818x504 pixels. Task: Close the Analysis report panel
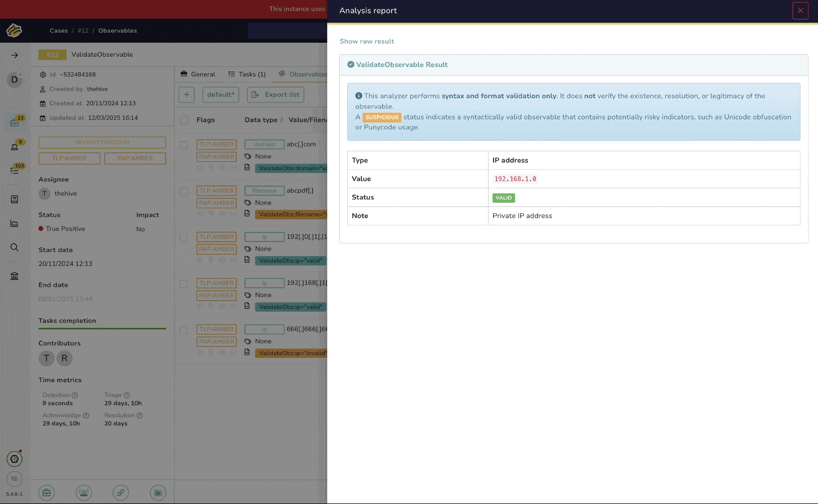point(800,11)
